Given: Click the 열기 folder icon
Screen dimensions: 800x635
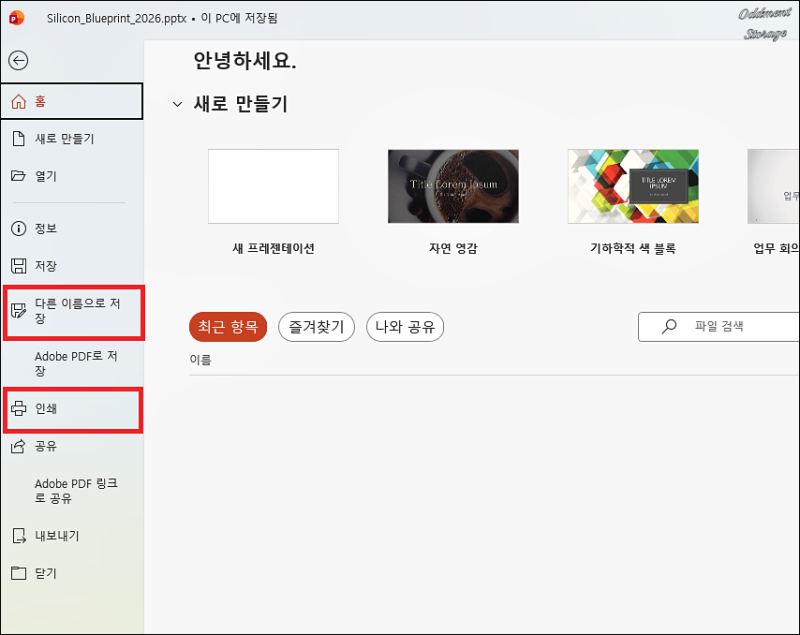Looking at the screenshot, I should (x=18, y=176).
